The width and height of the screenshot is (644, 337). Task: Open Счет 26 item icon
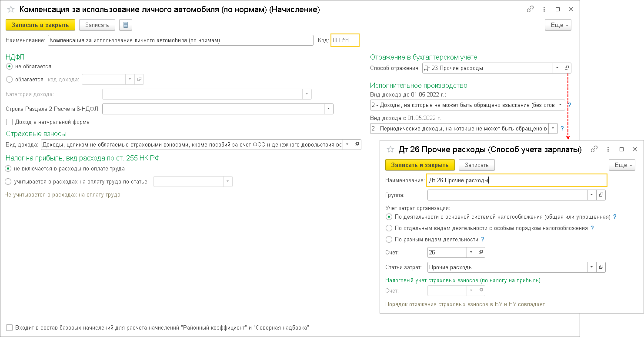coord(480,252)
